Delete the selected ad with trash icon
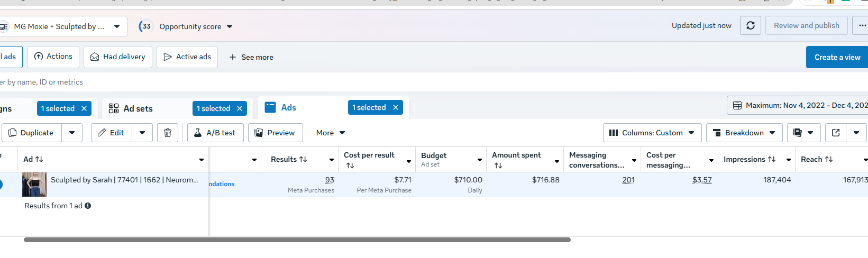The height and width of the screenshot is (258, 868). click(168, 133)
